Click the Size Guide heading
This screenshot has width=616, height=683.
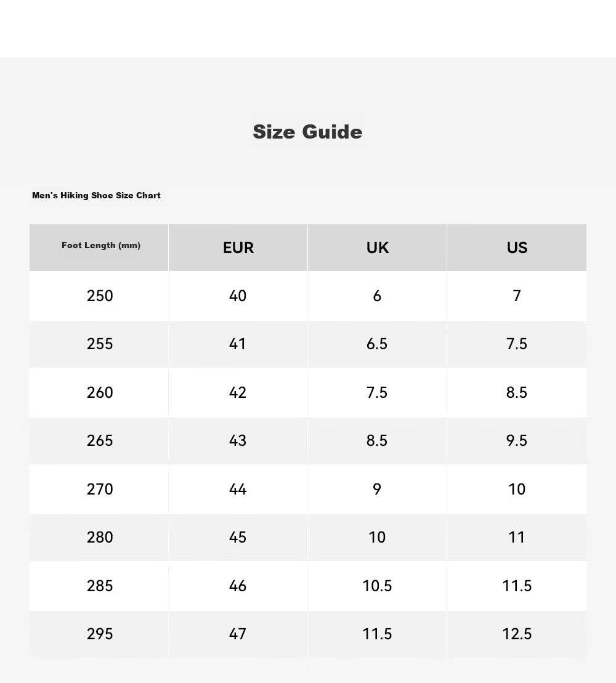307,132
